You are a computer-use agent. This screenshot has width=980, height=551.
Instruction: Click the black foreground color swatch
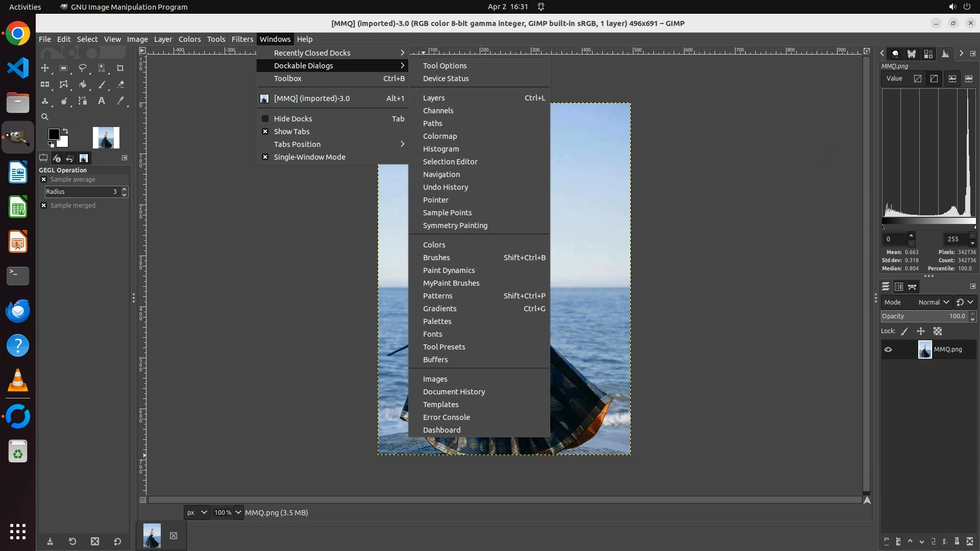(x=53, y=134)
